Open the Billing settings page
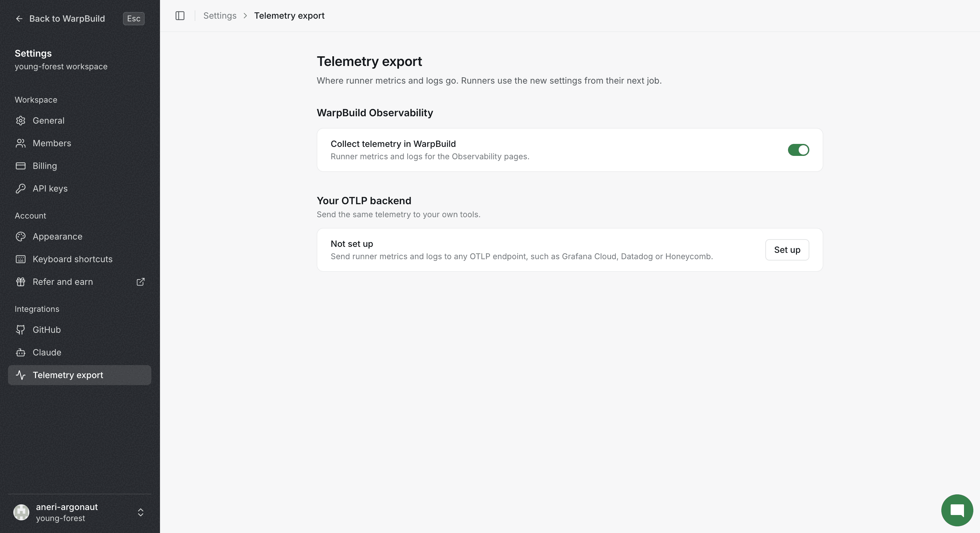The image size is (980, 533). tap(80, 166)
